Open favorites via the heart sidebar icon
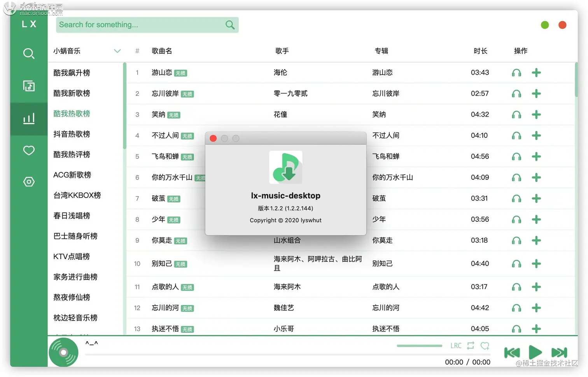 pyautogui.click(x=29, y=150)
